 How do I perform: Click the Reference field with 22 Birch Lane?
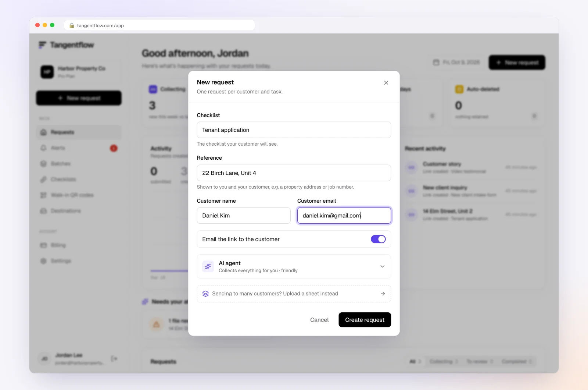pos(294,173)
